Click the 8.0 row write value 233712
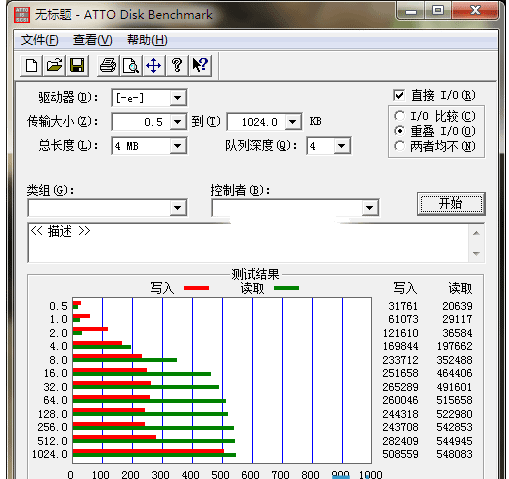The image size is (509, 479). (400, 360)
